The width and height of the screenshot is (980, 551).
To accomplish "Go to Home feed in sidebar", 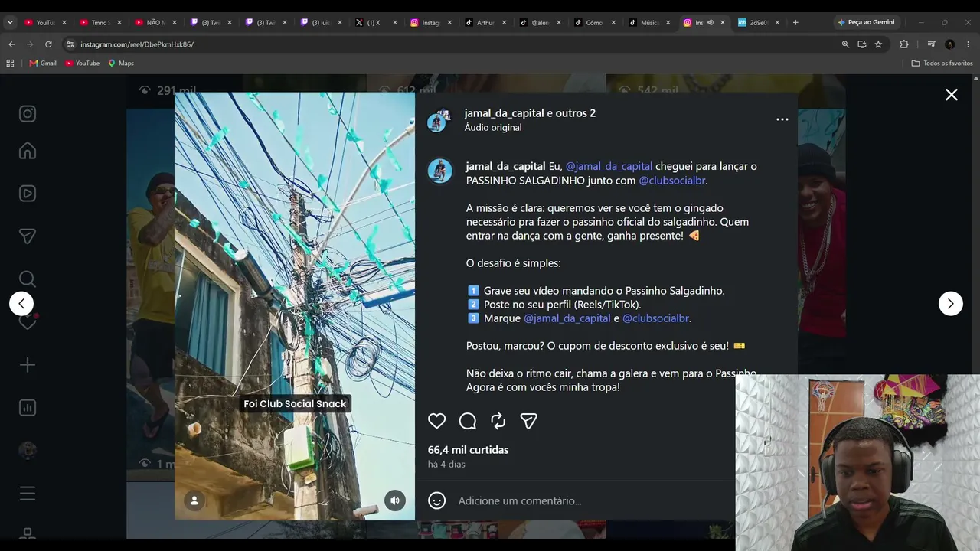I will (x=28, y=151).
